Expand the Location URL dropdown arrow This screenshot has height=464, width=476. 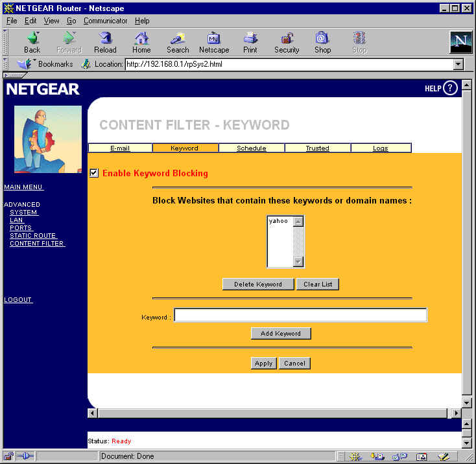(458, 64)
